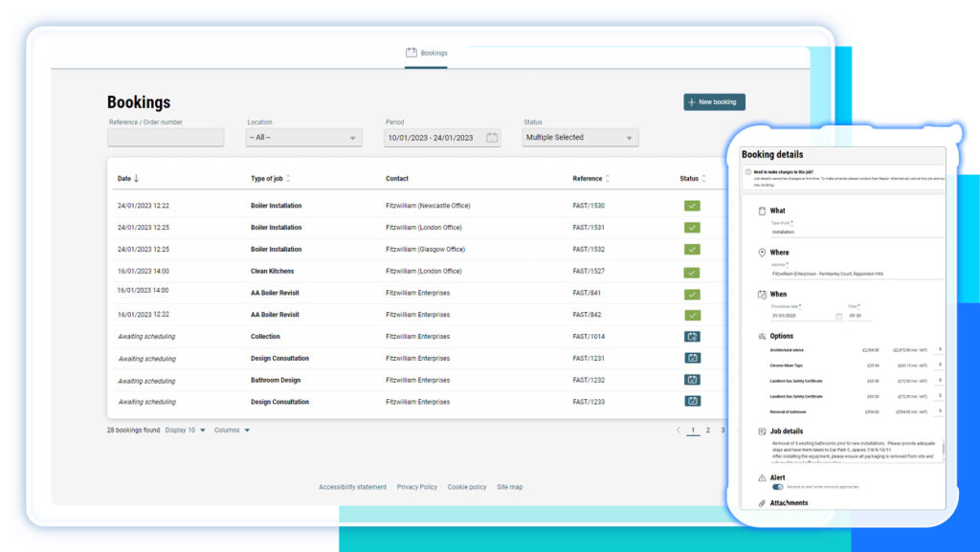Click the scheduling calendar status icon for FAST/1014
980x552 pixels.
pos(692,336)
